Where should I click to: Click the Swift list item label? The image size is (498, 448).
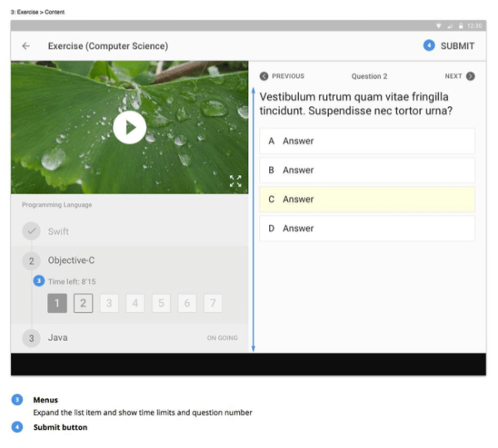59,231
